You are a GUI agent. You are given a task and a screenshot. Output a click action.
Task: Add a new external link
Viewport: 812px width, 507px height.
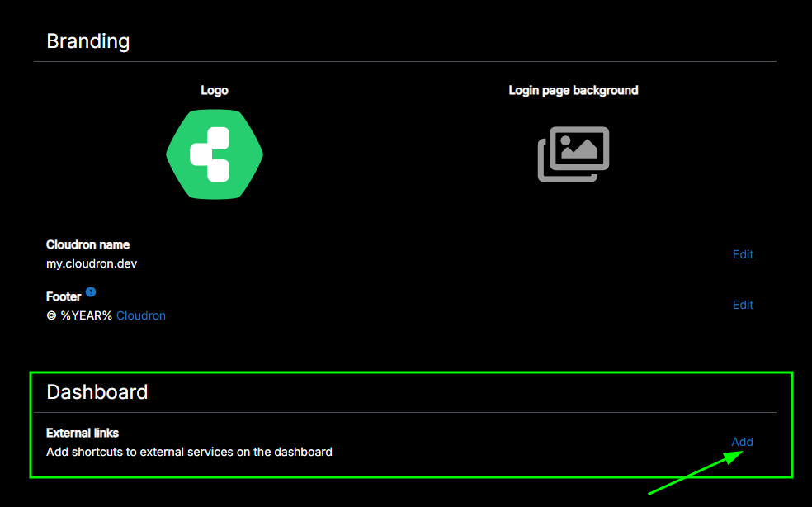[742, 442]
